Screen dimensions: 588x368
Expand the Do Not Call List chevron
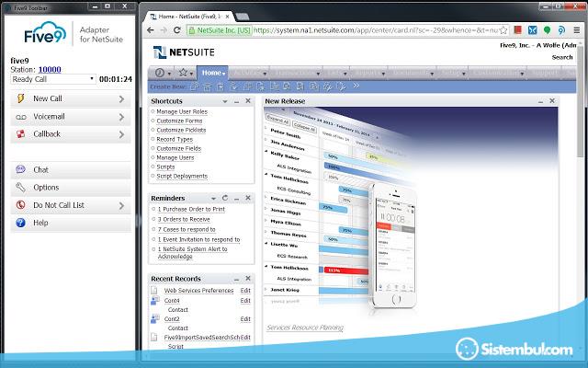[121, 205]
